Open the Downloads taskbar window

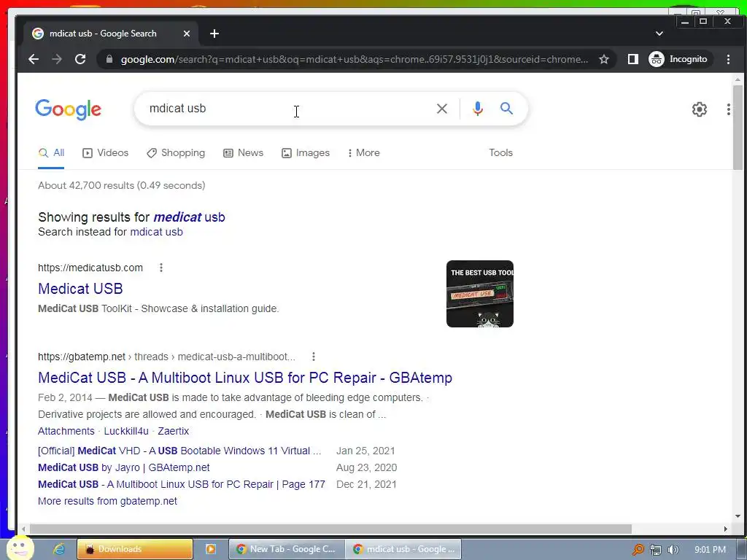[x=135, y=549]
